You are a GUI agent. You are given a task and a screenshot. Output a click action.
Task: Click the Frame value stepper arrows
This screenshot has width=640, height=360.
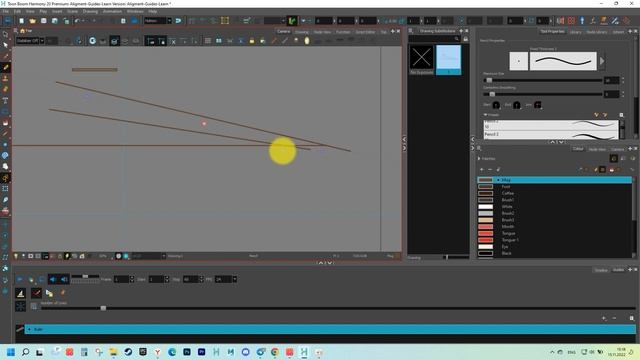pyautogui.click(x=132, y=279)
